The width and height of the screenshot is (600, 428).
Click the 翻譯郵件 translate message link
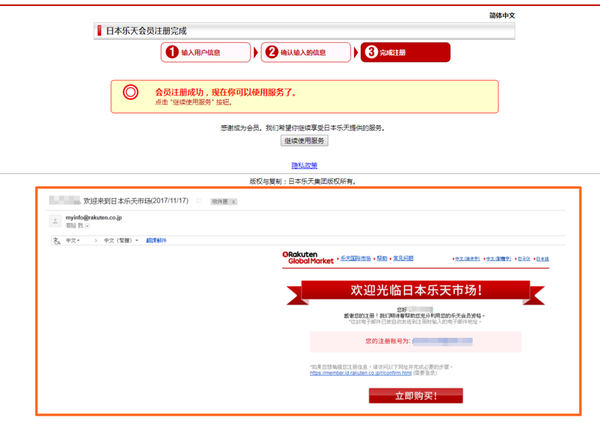tap(157, 240)
